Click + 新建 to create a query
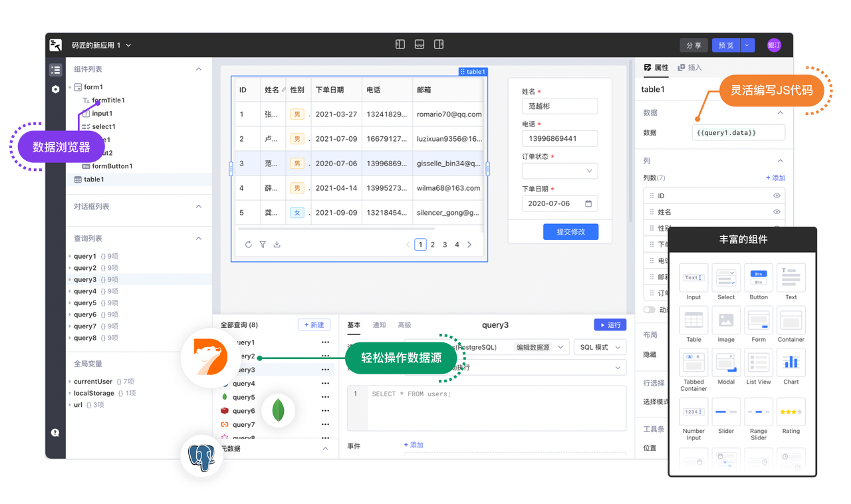 click(x=314, y=325)
